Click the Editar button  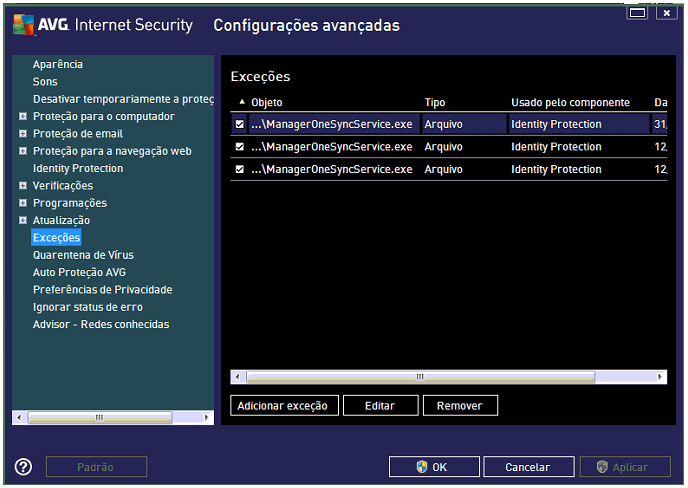tap(380, 405)
